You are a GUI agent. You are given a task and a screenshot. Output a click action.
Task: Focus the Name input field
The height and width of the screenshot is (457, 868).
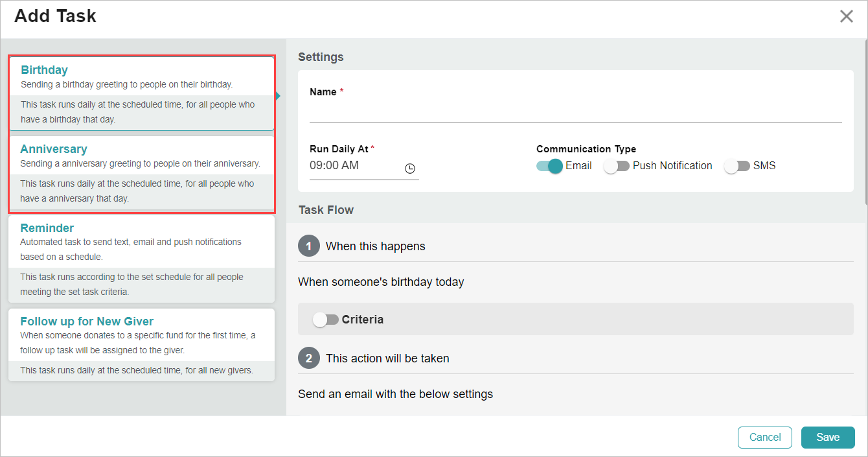(x=576, y=113)
